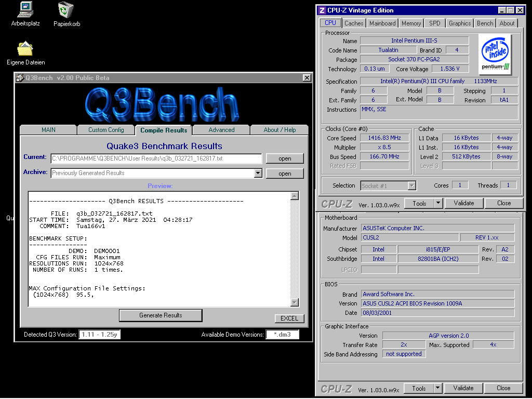Click the Q3Bench title bar icon
Image resolution: width=532 pixels, height=399 pixels.
click(x=20, y=78)
